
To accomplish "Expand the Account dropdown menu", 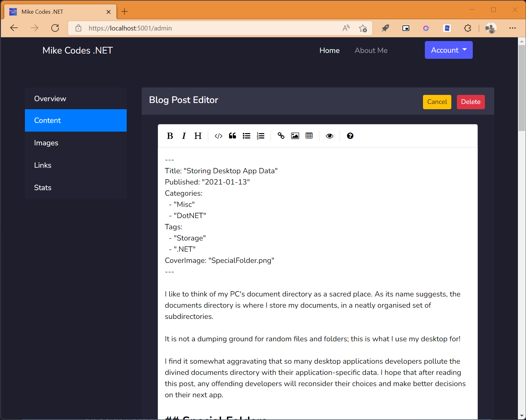I will point(449,50).
